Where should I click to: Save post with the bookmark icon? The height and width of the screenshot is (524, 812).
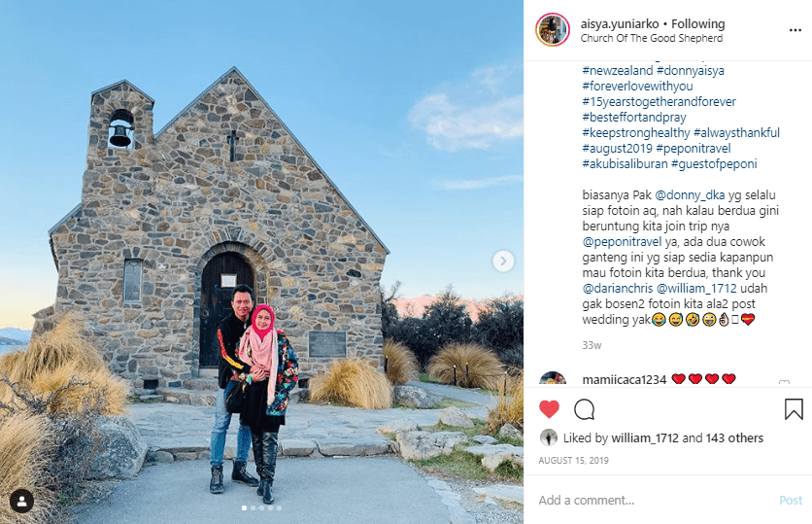click(x=794, y=409)
